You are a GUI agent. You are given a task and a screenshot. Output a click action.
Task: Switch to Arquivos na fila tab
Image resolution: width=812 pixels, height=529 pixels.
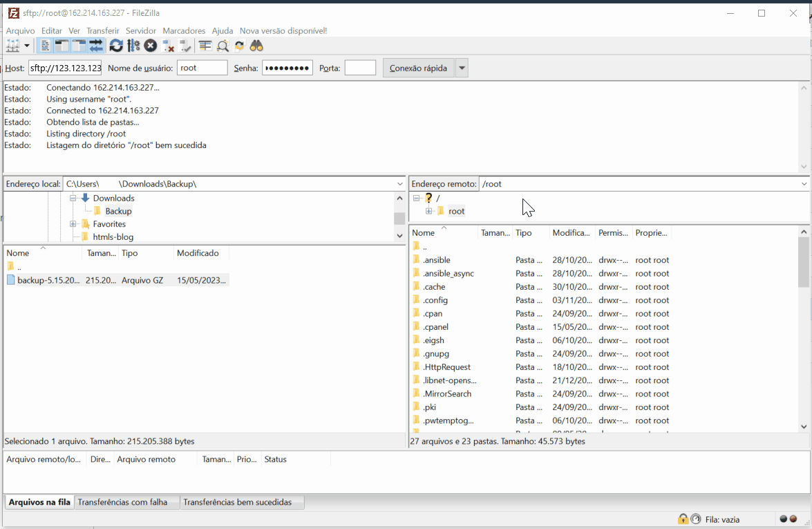(39, 502)
